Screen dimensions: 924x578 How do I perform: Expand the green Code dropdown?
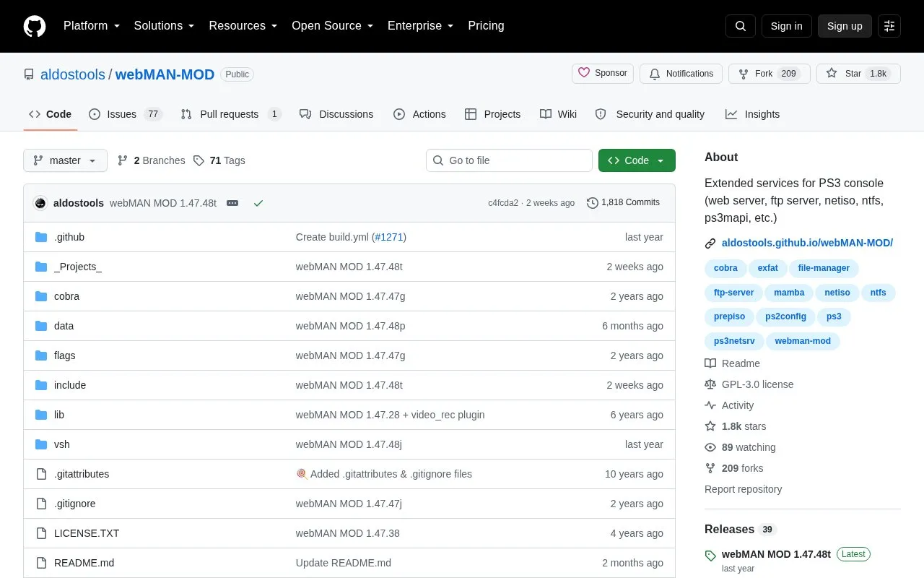coord(637,160)
